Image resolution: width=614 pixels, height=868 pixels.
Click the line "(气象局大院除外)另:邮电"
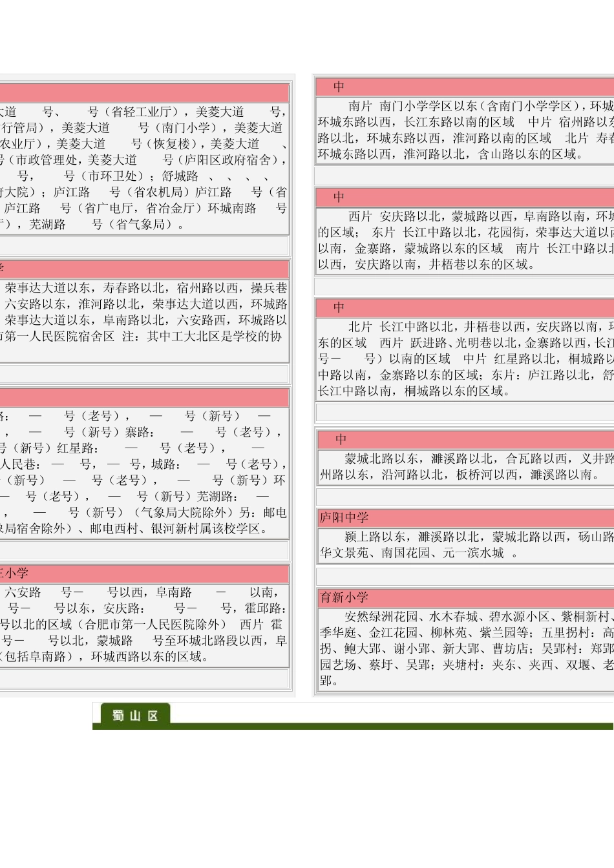click(x=143, y=513)
